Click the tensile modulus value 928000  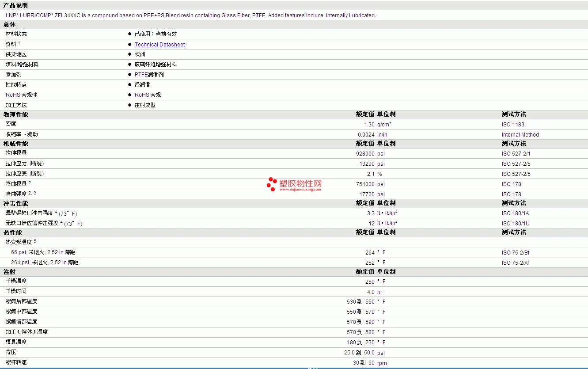coord(365,154)
